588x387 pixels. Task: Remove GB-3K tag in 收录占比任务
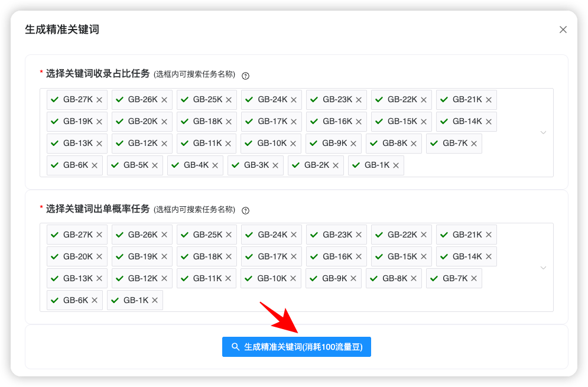(x=275, y=165)
